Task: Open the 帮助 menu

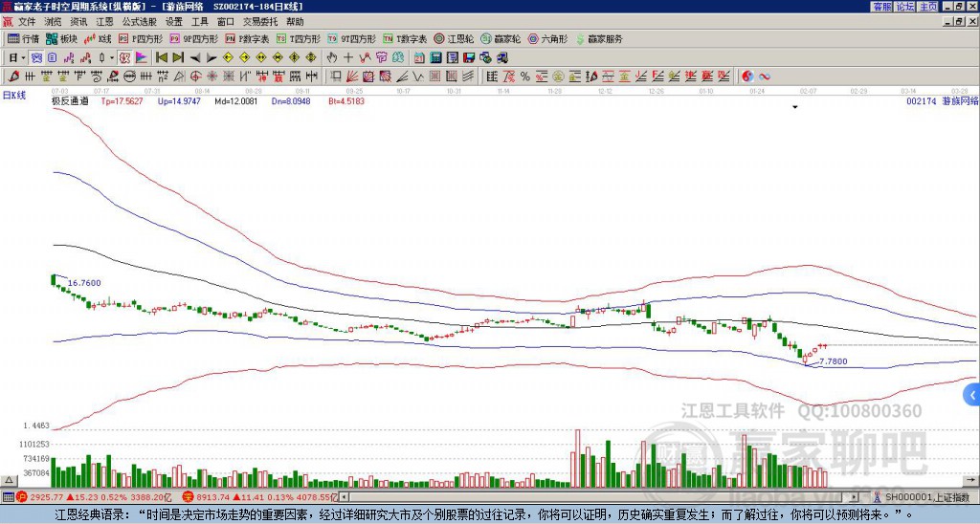Action: point(295,22)
